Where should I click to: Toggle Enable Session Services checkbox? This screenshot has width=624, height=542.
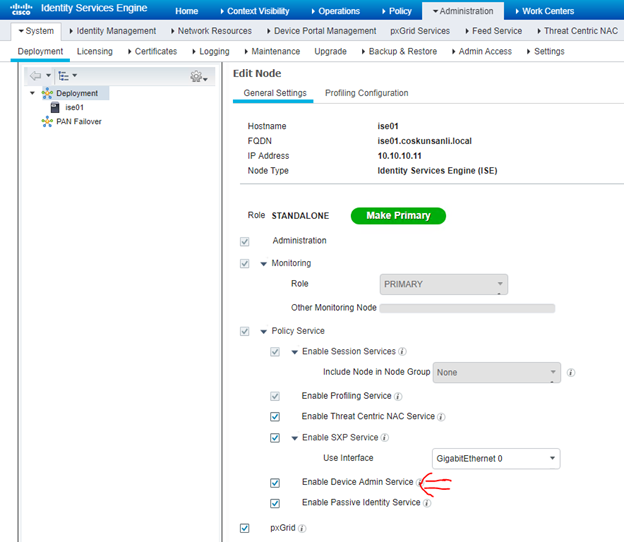(275, 352)
